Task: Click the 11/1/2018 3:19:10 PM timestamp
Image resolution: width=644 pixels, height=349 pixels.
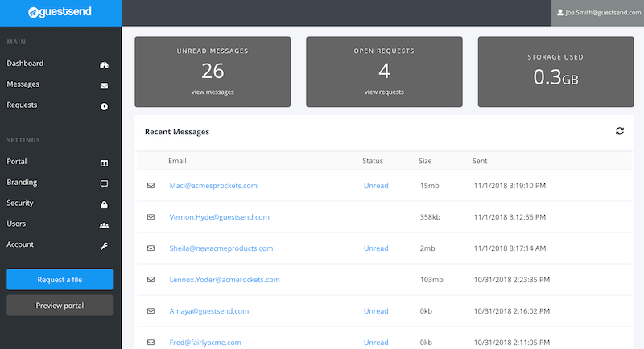Action: (510, 186)
